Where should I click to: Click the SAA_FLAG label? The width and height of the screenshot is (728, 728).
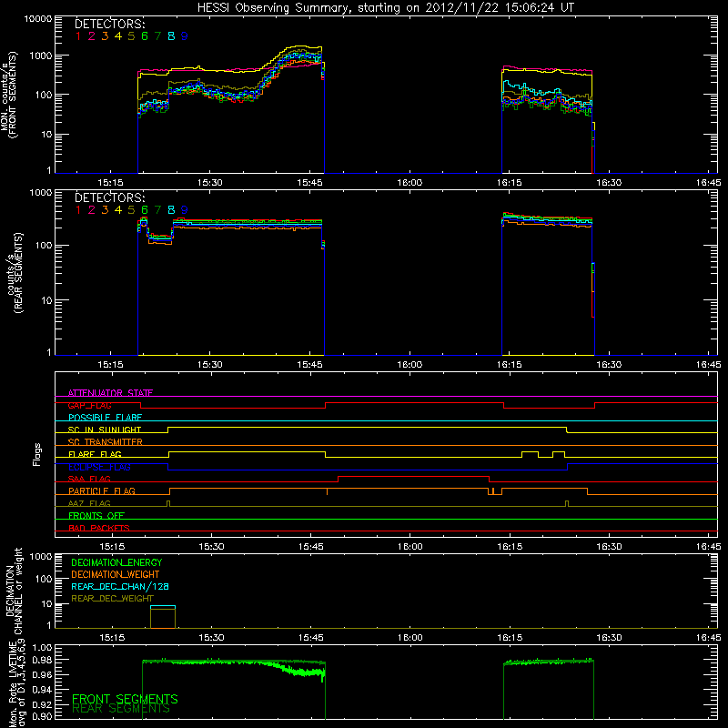(x=89, y=479)
